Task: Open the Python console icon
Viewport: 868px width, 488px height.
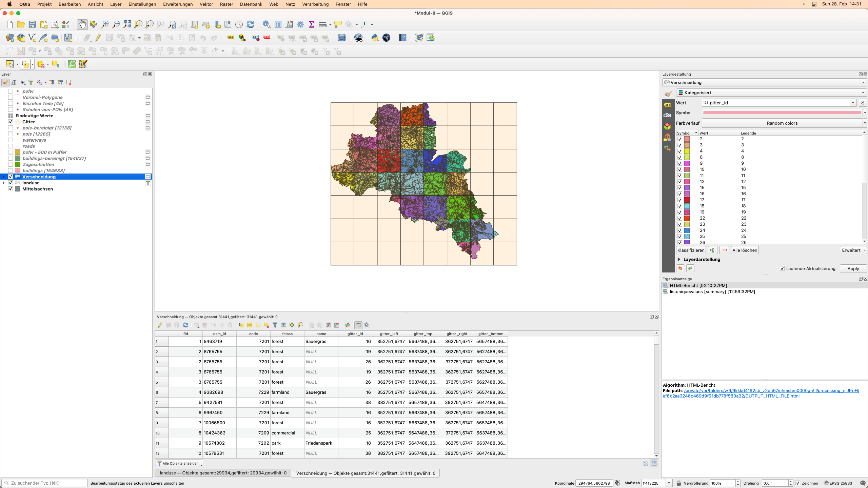Action: click(x=375, y=38)
